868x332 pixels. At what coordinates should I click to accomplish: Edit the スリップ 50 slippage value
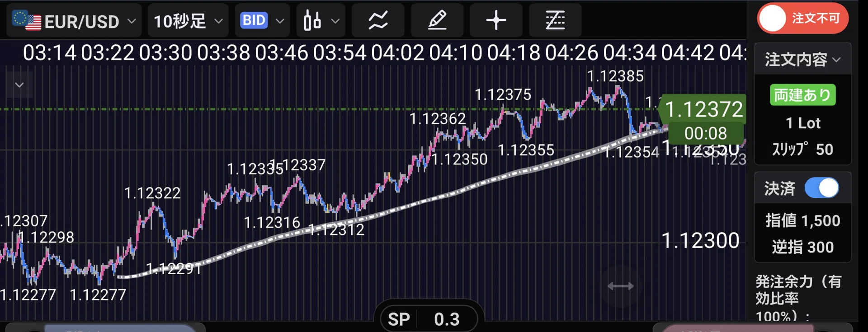click(803, 149)
